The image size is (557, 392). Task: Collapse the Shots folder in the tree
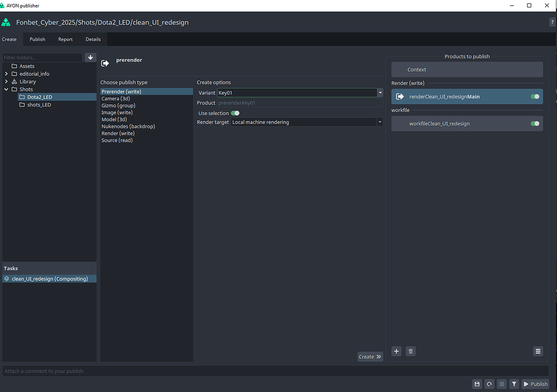(x=7, y=89)
